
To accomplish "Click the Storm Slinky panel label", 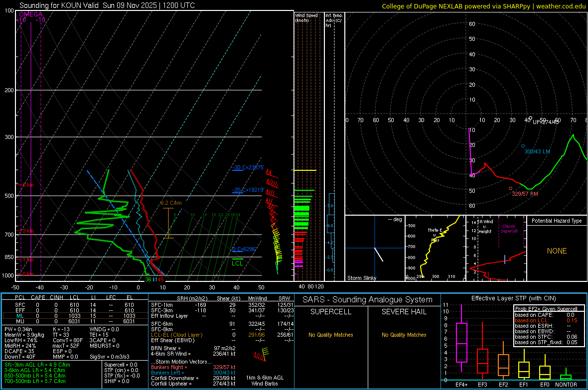I will [361, 278].
